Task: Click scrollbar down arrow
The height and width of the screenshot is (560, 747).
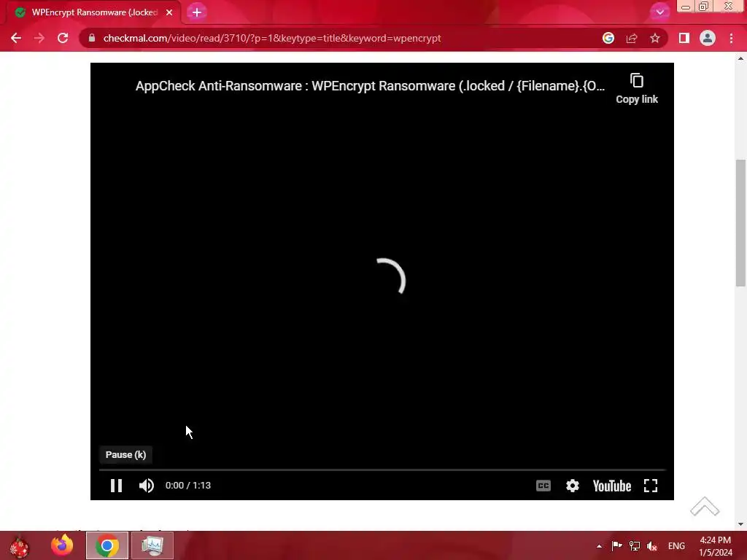Action: (x=740, y=524)
